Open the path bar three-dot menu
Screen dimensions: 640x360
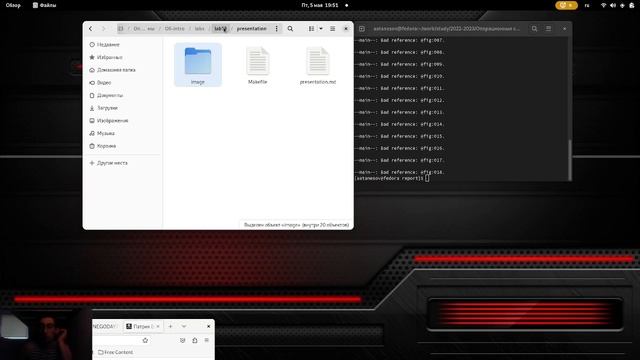click(276, 29)
